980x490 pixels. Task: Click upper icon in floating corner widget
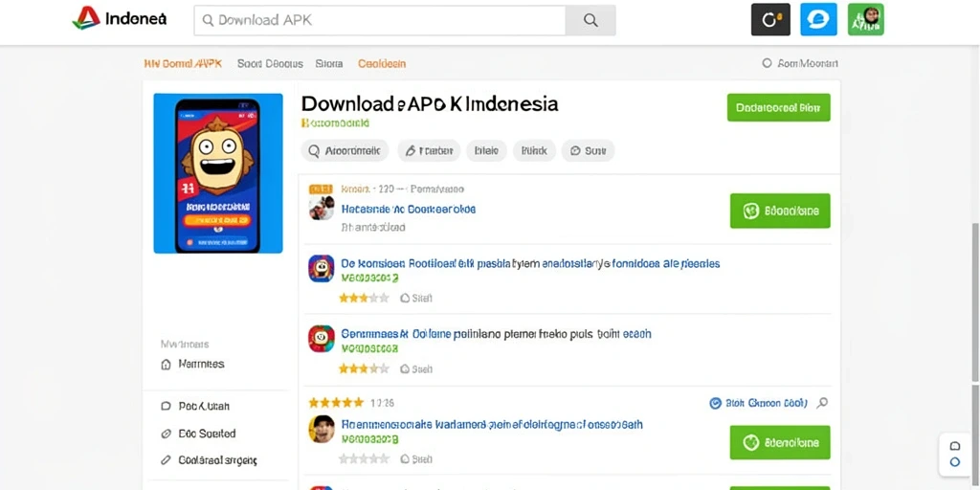pos(954,446)
